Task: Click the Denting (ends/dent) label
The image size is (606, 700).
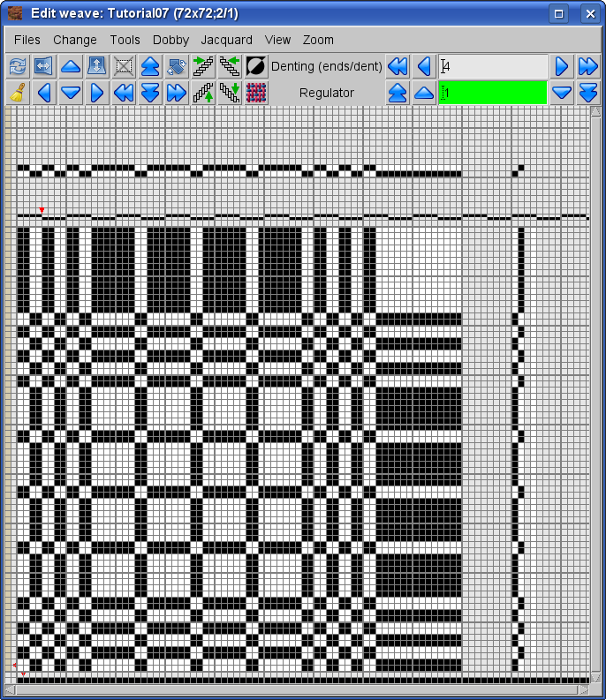Action: click(327, 66)
